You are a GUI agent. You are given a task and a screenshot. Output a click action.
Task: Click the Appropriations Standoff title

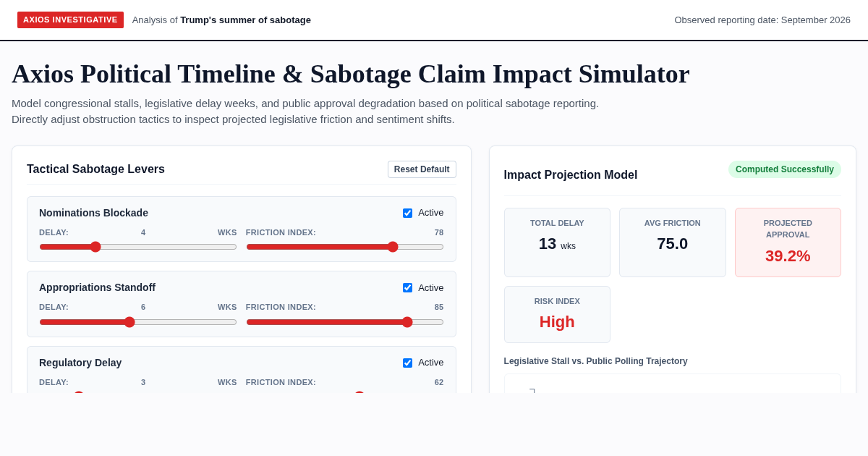[x=97, y=287]
